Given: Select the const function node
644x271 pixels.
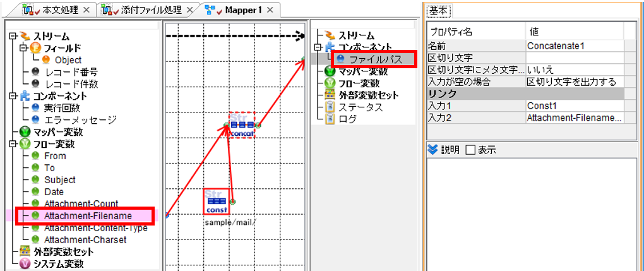Looking at the screenshot, I should (217, 202).
